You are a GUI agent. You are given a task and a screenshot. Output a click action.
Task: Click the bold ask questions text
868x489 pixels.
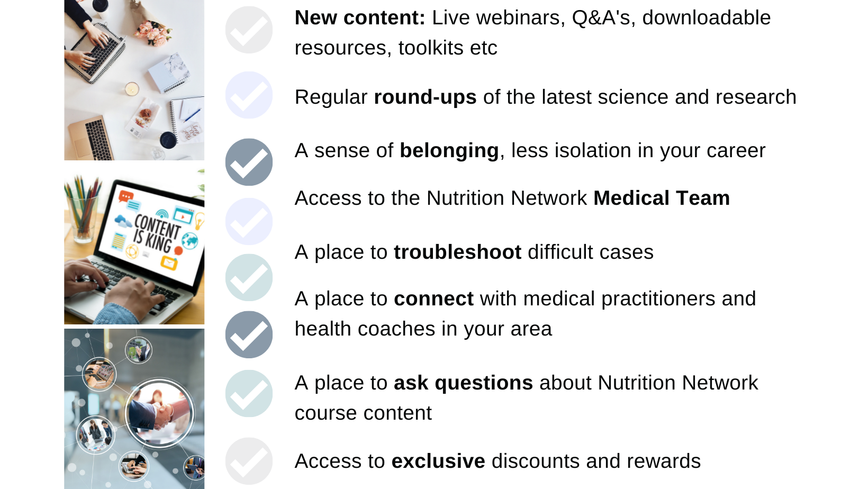[x=463, y=383]
